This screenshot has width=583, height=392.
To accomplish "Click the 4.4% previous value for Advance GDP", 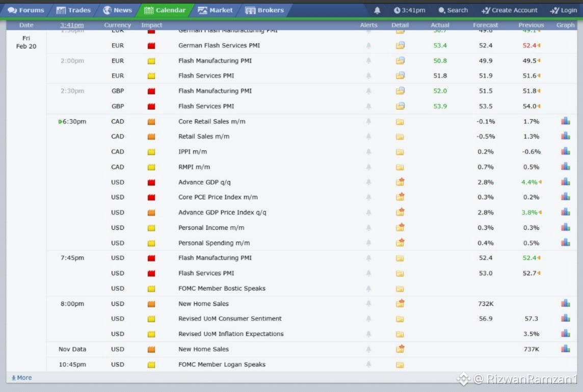I will pyautogui.click(x=529, y=182).
